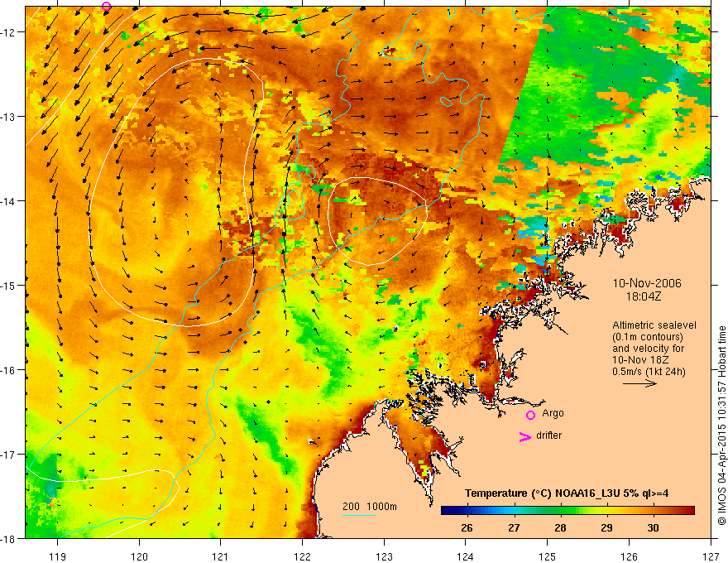Click the 124 longitude axis label

point(466,556)
